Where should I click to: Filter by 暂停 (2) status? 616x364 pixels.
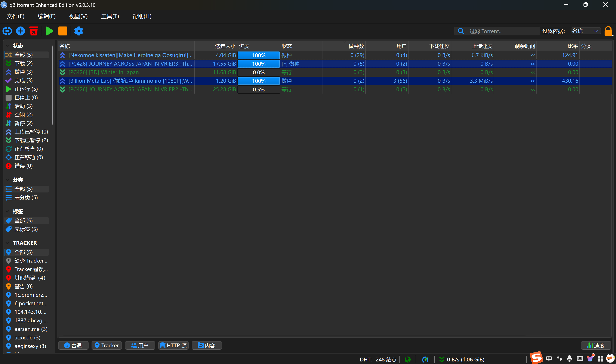point(27,123)
